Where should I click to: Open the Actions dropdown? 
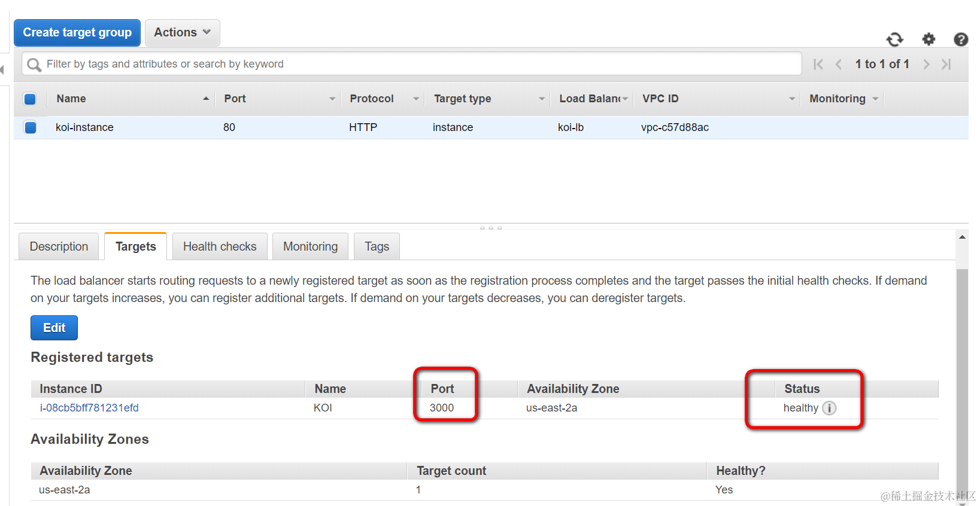point(183,32)
